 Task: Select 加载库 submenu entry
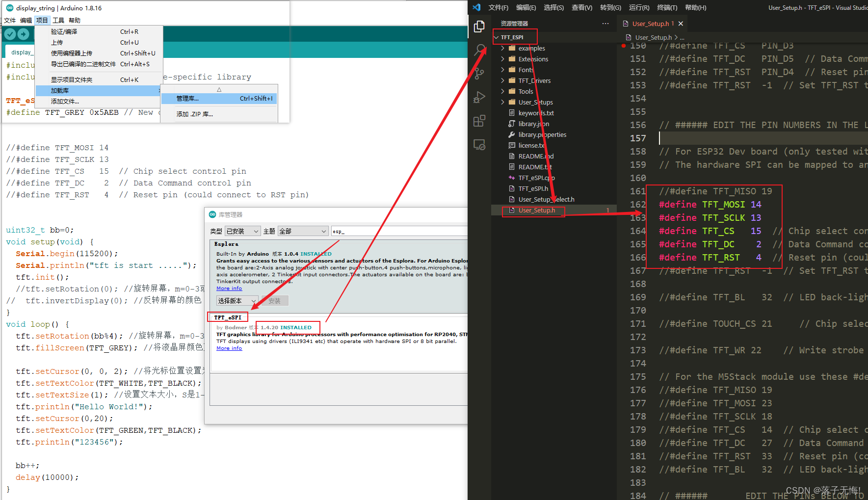coord(99,90)
